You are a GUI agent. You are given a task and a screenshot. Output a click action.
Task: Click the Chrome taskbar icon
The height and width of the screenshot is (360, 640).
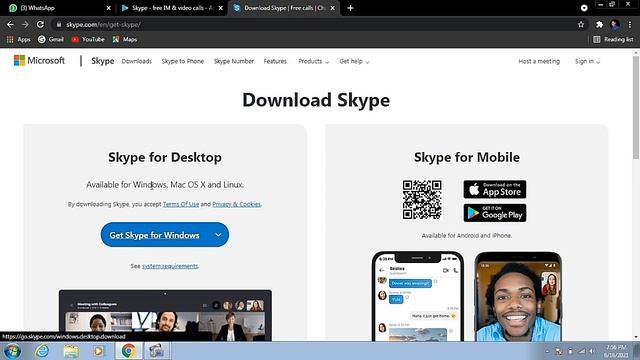tap(128, 351)
